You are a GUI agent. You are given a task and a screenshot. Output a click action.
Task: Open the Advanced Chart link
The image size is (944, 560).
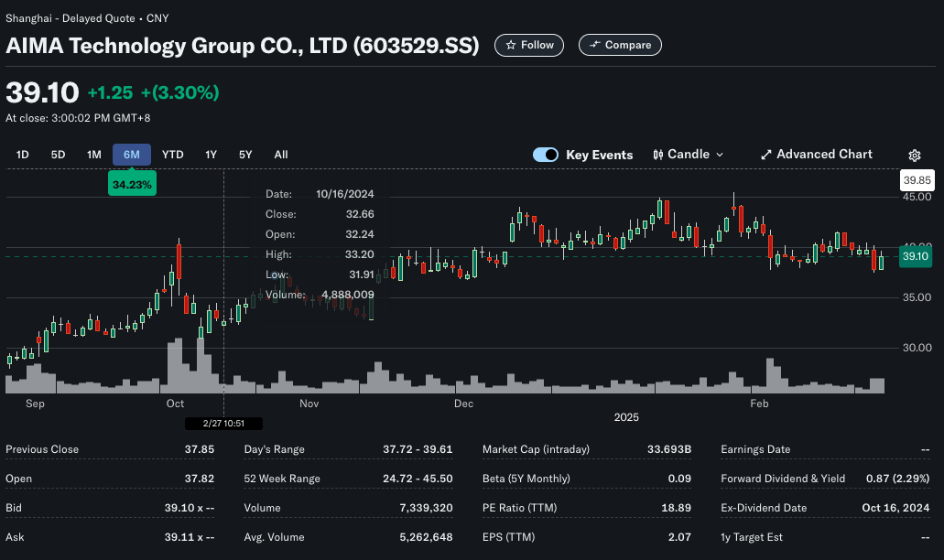coord(817,155)
